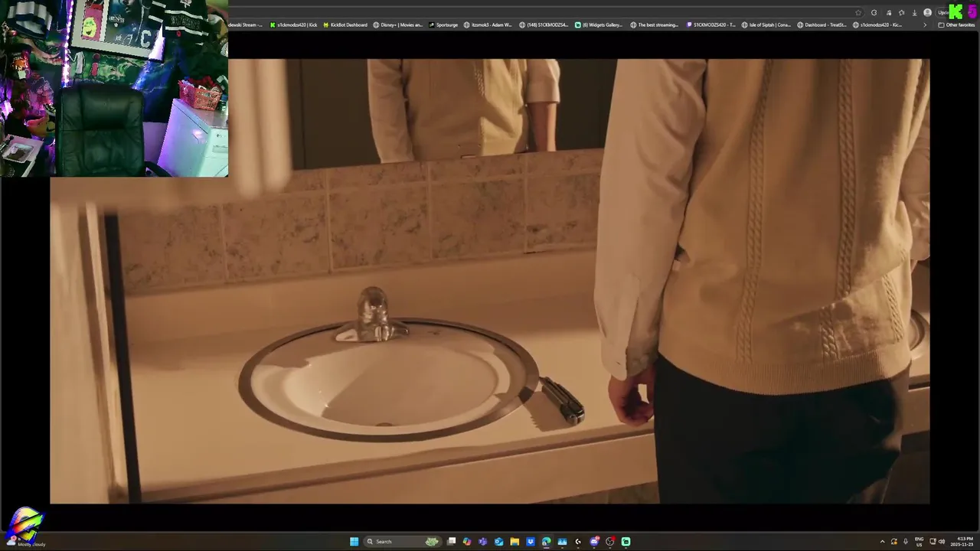
Task: Expand the bookmarks overflow chevron
Action: [x=925, y=24]
